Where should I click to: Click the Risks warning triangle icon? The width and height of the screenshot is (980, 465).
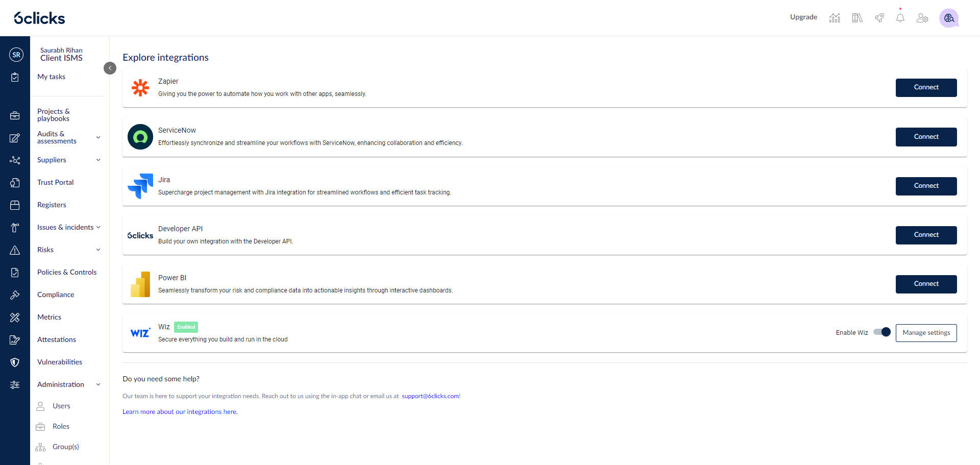[x=15, y=250]
